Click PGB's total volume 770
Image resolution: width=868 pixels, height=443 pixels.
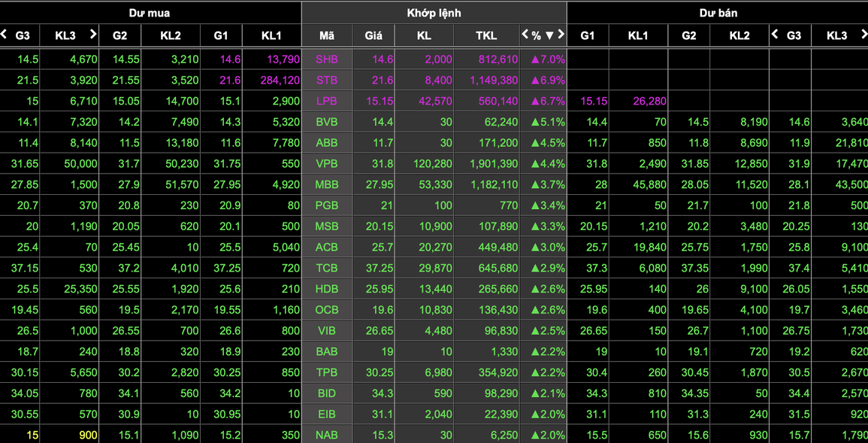510,205
